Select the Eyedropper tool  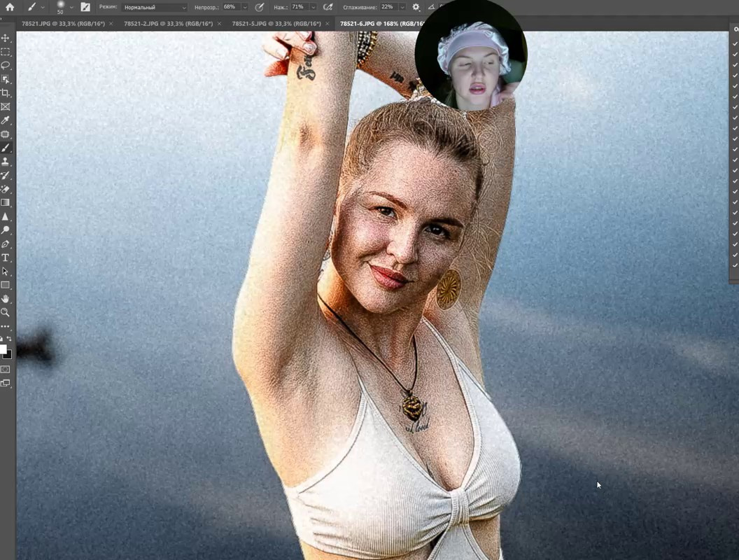point(5,120)
